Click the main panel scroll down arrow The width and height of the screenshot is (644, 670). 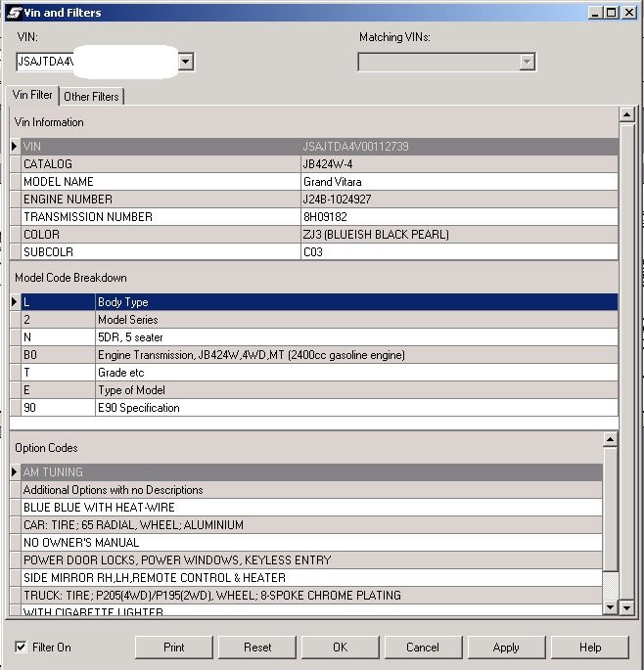point(627,606)
